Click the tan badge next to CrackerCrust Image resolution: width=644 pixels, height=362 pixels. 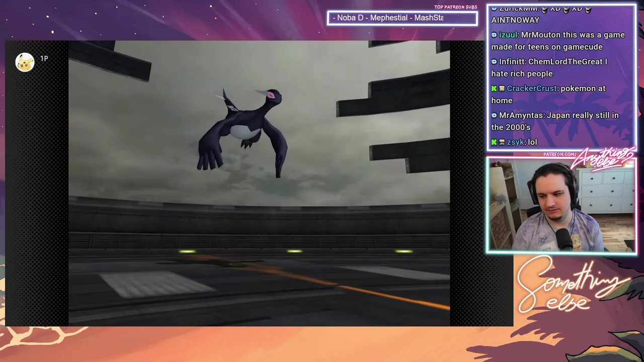502,88
